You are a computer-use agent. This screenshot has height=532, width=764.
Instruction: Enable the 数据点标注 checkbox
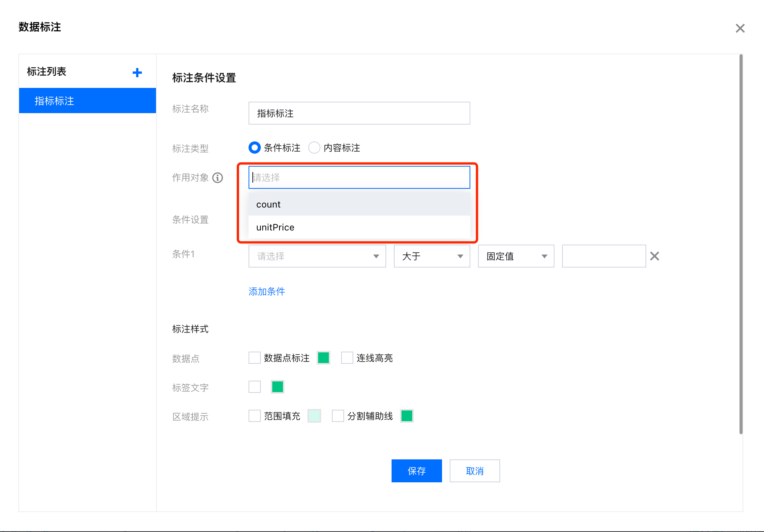click(254, 358)
